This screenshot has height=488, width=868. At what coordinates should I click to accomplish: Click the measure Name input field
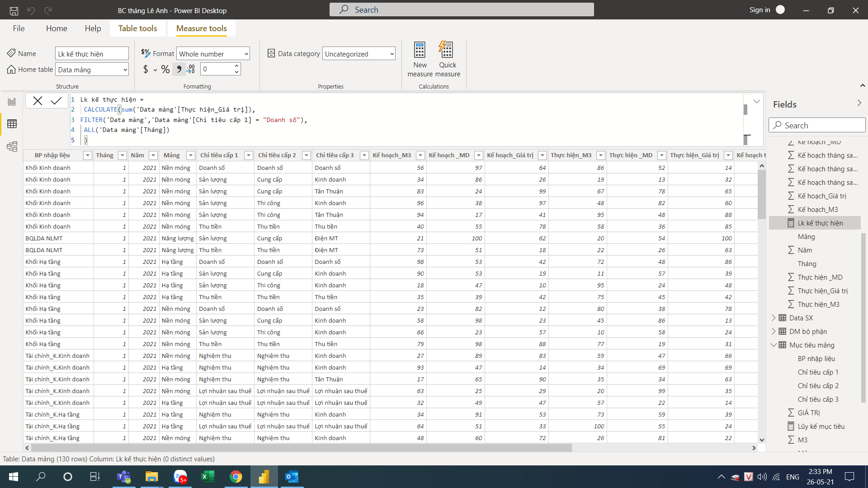pos(92,54)
